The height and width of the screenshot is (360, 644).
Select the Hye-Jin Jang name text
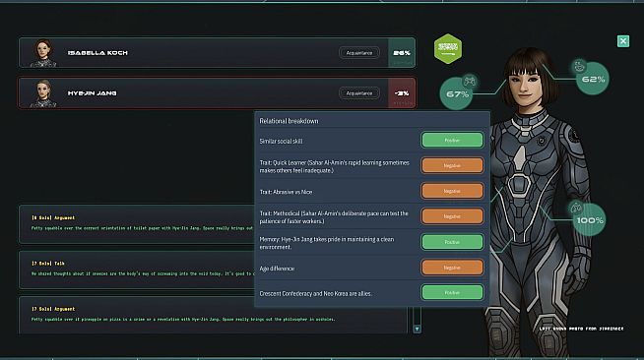coord(92,93)
